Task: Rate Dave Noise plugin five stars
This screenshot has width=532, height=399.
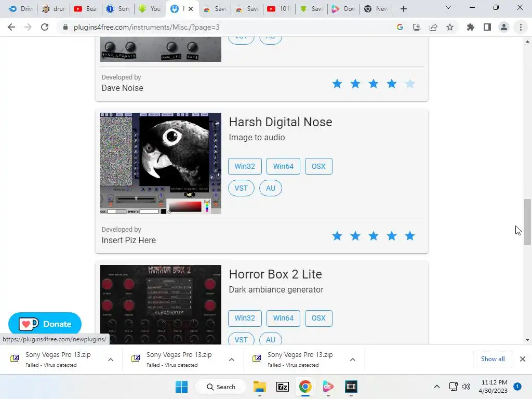Action: (410, 84)
